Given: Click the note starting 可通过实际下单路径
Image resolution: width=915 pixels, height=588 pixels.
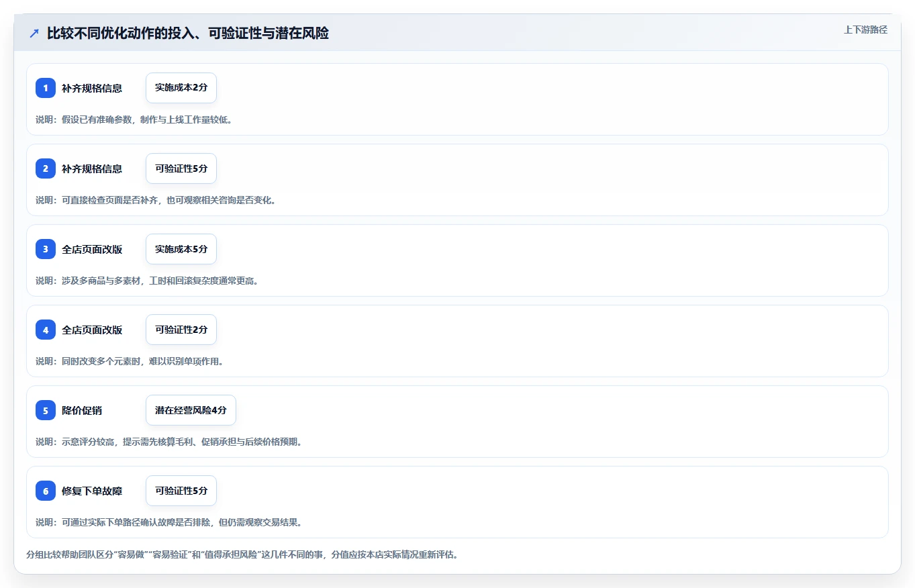Looking at the screenshot, I should [168, 522].
